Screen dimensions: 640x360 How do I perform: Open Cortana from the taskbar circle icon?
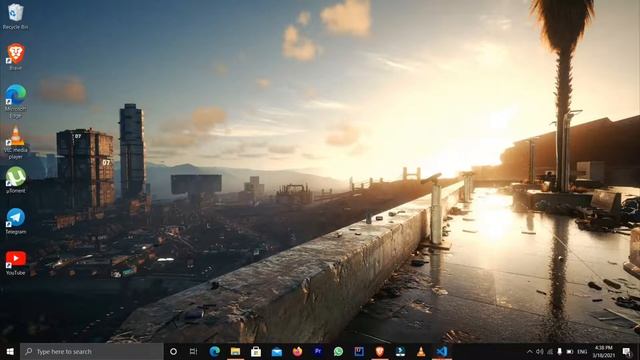coord(173,351)
